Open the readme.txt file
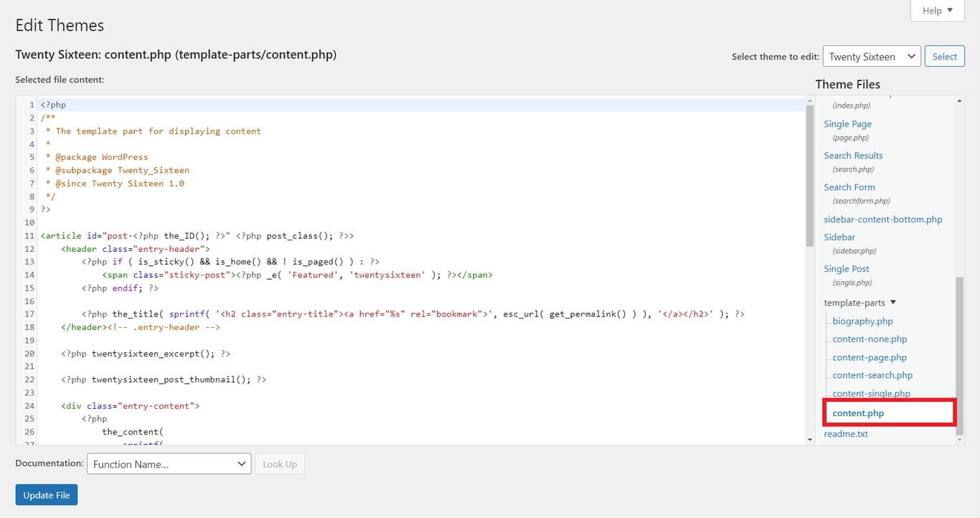 pos(845,433)
